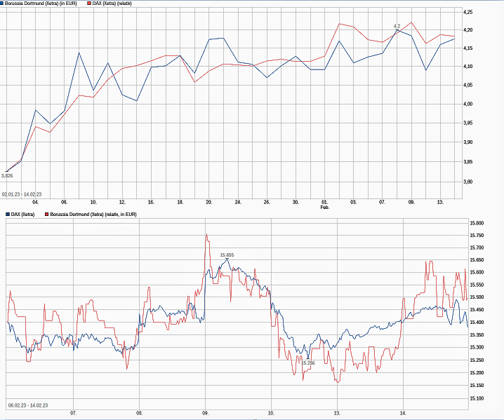504x420 pixels.
Task: Click the '18.' x-axis date, top chart
Action: 180,202
